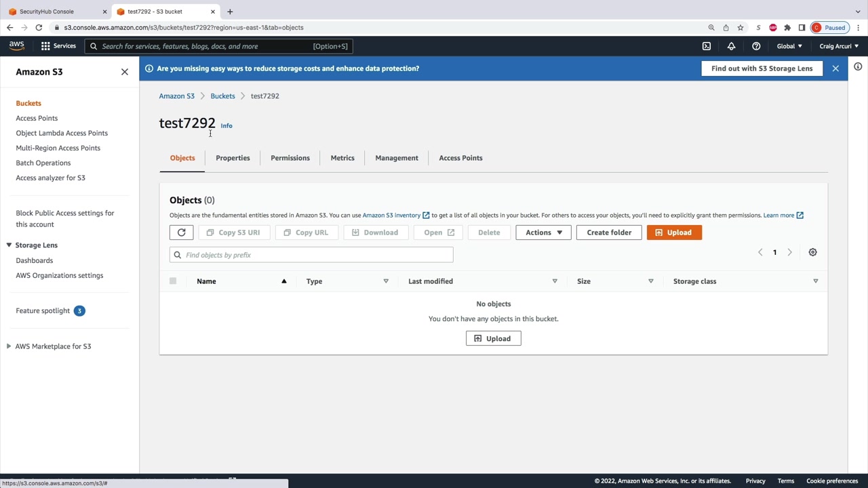
Task: Open the info panel icon at right edge
Action: click(858, 66)
